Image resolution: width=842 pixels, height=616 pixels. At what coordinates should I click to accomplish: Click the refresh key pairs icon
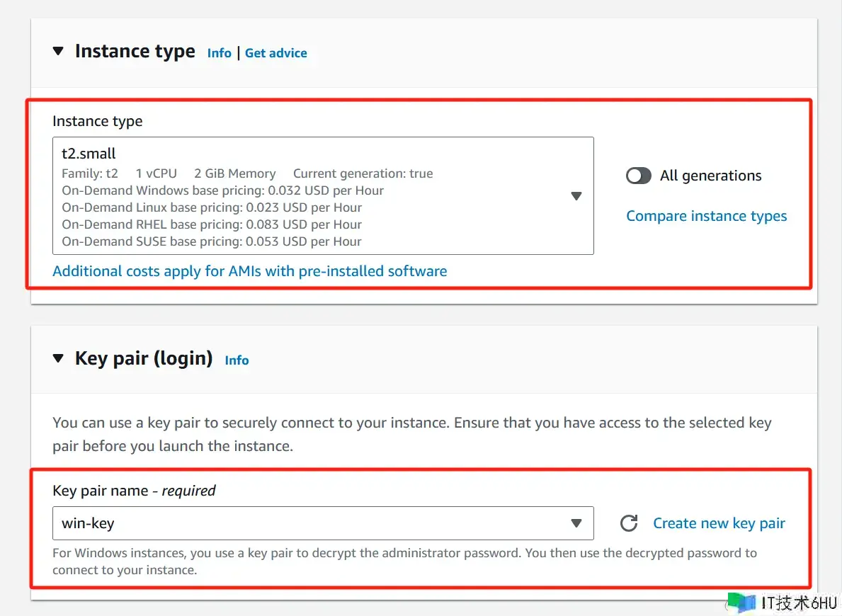tap(628, 523)
